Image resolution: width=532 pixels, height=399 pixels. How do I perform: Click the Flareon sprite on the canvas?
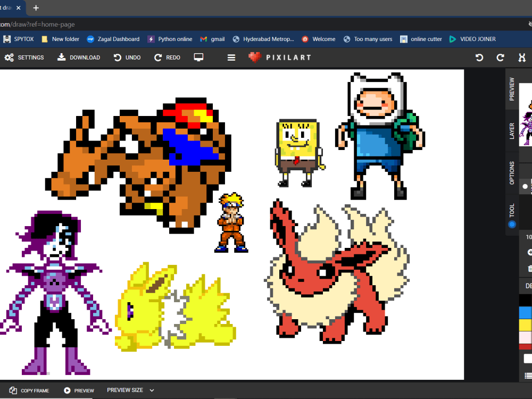337,271
